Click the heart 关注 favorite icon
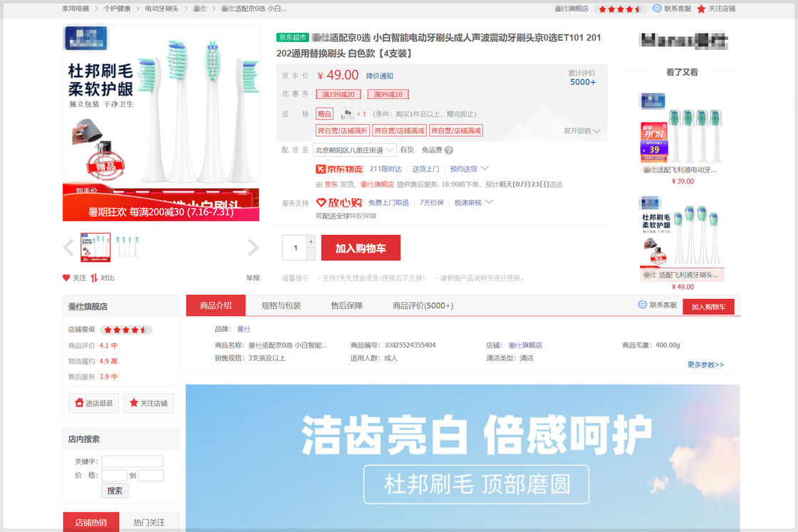 point(66,278)
